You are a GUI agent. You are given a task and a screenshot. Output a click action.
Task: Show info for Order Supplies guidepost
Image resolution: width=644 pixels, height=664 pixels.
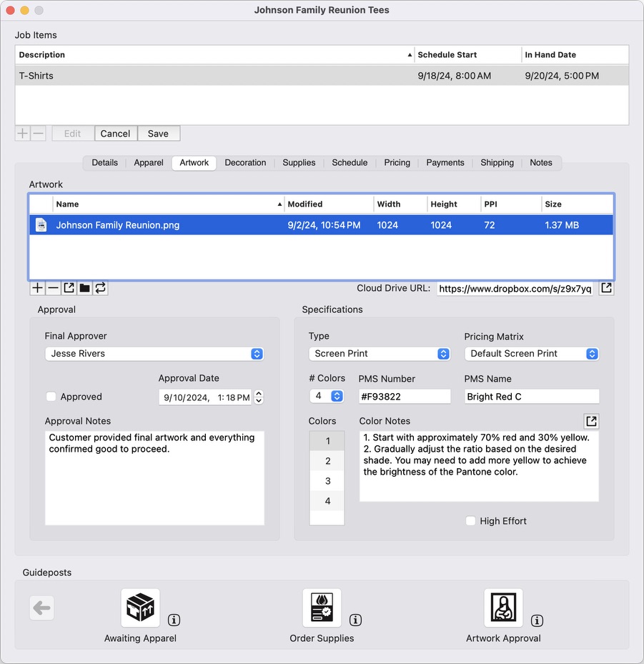pos(355,620)
